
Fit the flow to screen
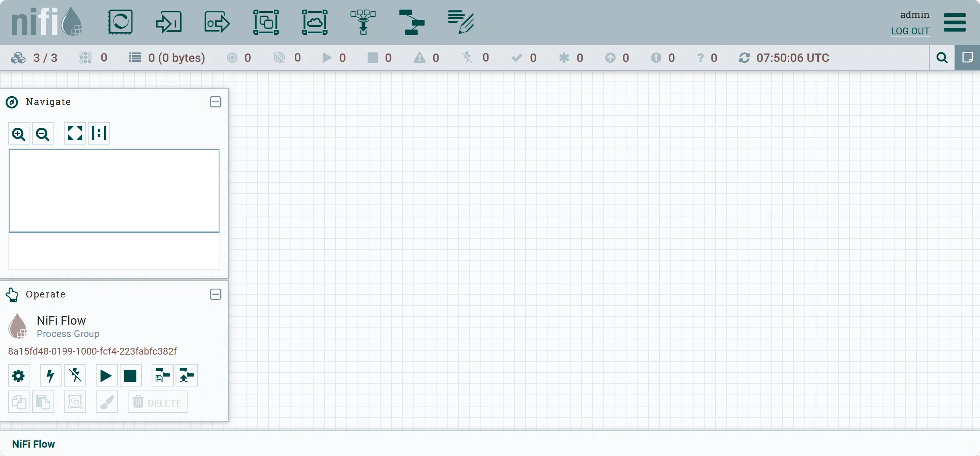75,133
